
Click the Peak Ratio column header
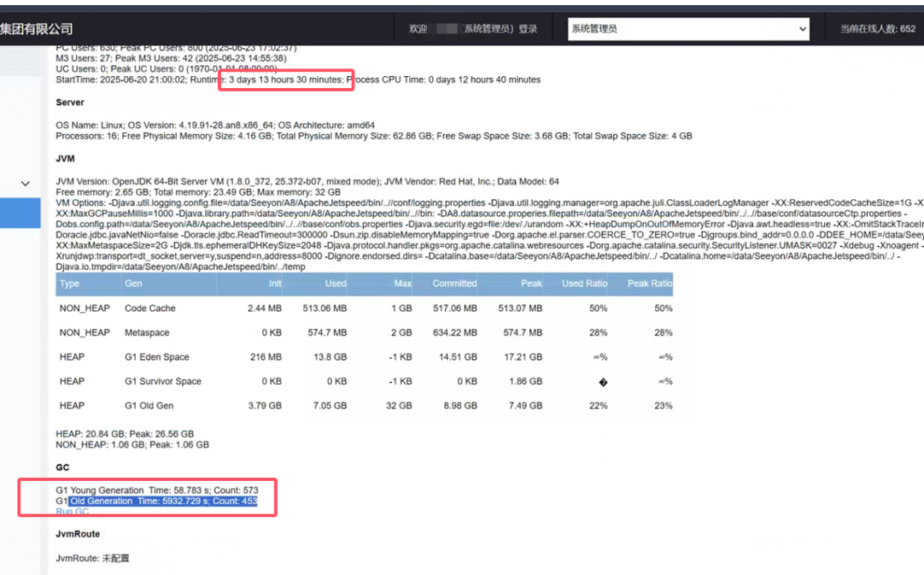coord(649,284)
